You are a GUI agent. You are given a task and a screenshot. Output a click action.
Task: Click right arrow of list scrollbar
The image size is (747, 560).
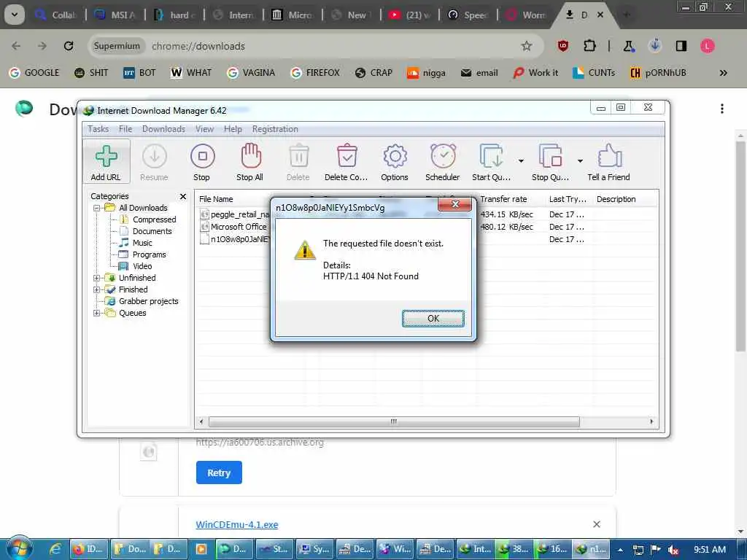pos(651,422)
